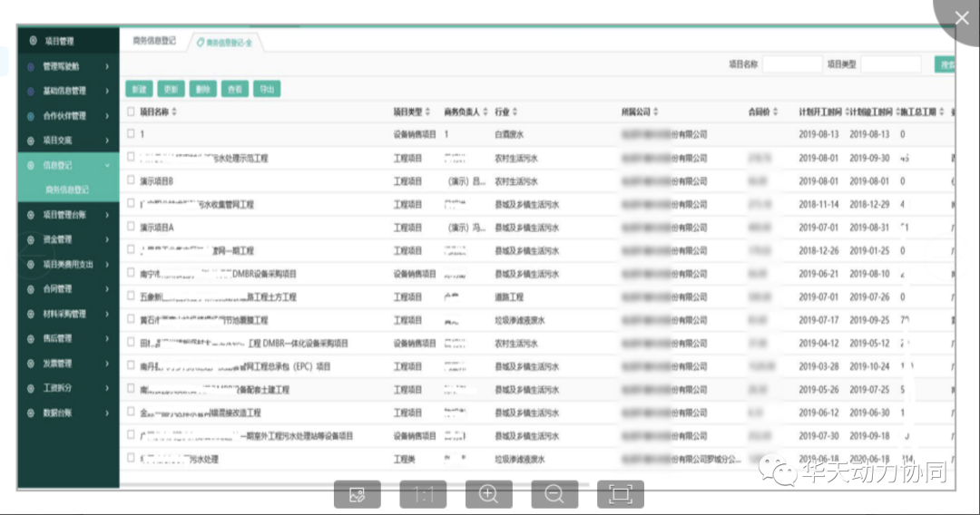980x515 pixels.
Task: Sort table by 项目类型 column arrows
Action: tap(427, 112)
